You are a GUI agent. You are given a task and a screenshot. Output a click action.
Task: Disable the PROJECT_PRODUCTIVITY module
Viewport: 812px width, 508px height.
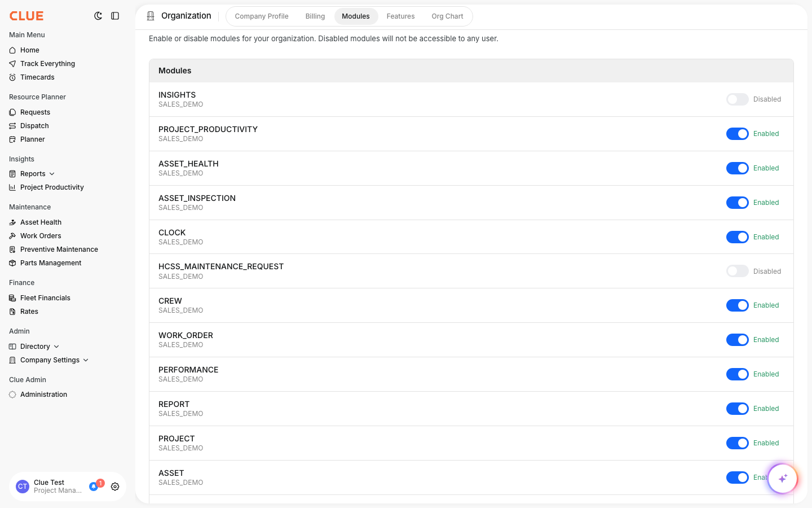(737, 134)
